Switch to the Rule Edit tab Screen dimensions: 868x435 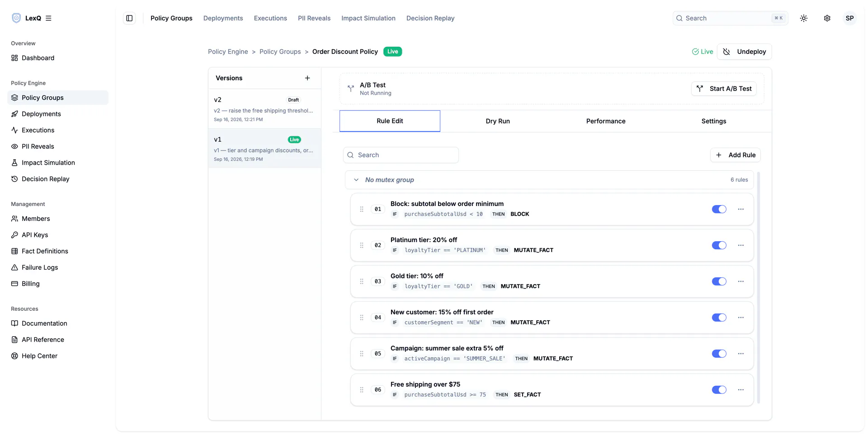tap(390, 121)
